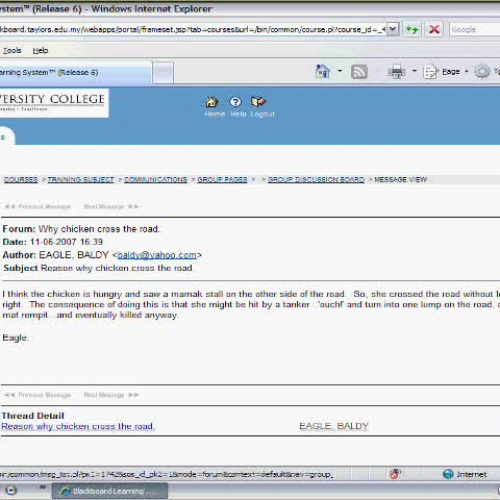Open the Tools menu
500x500 pixels.
pyautogui.click(x=12, y=50)
